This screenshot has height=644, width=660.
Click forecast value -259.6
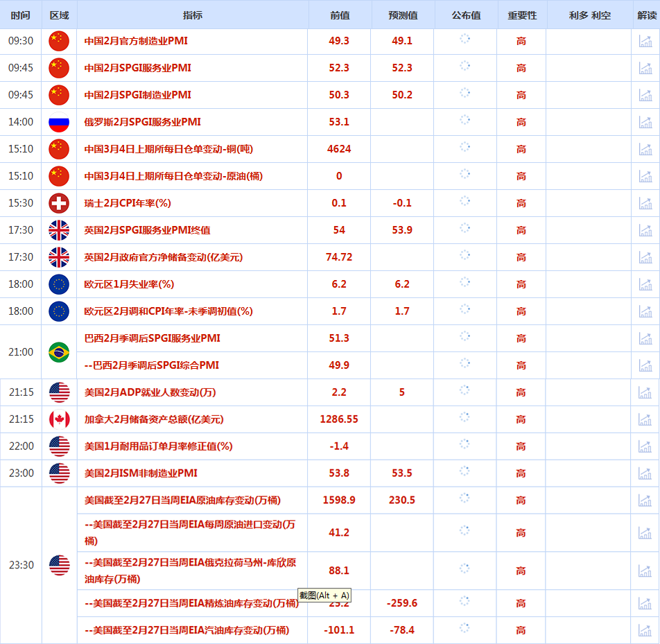[402, 603]
